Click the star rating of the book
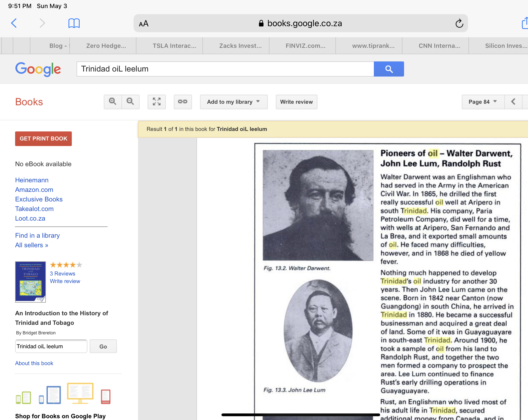The height and width of the screenshot is (420, 528). click(x=66, y=265)
